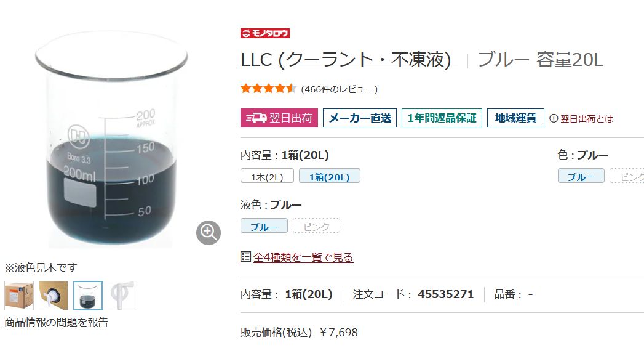
Task: Select the 1箱(20L) volume option
Action: tap(329, 177)
